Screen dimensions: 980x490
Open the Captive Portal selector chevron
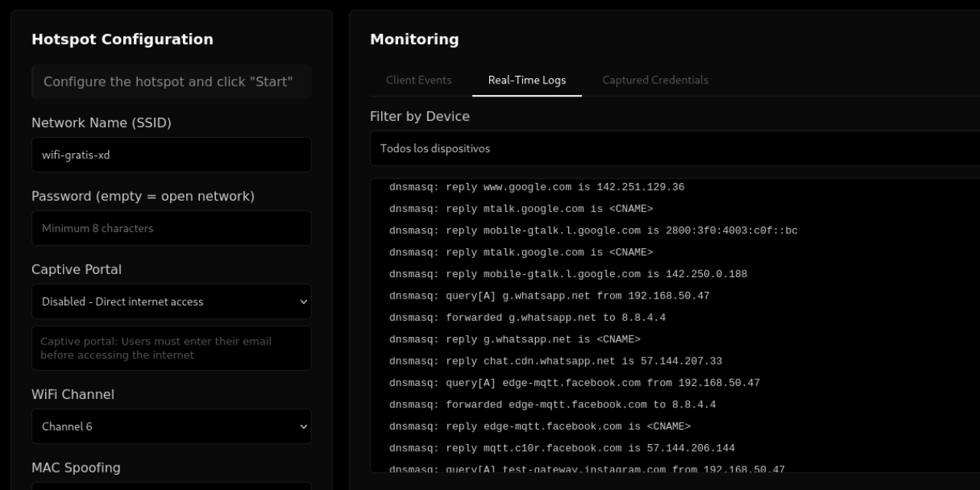click(x=303, y=302)
